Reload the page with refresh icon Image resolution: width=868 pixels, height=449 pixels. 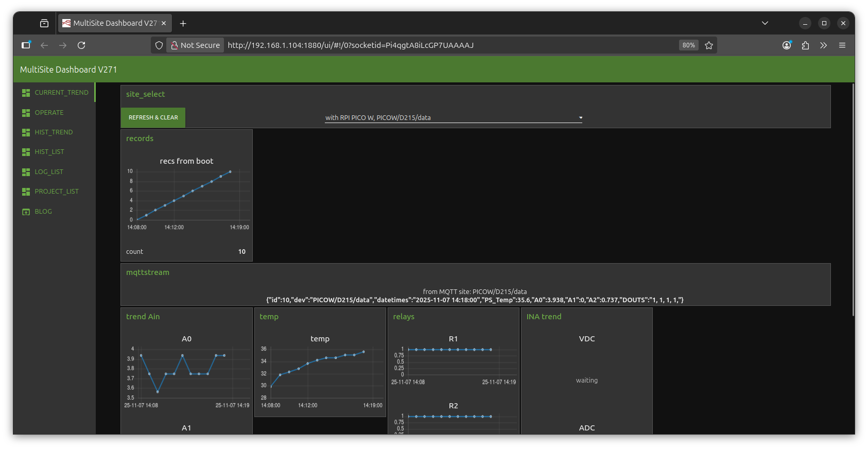81,45
